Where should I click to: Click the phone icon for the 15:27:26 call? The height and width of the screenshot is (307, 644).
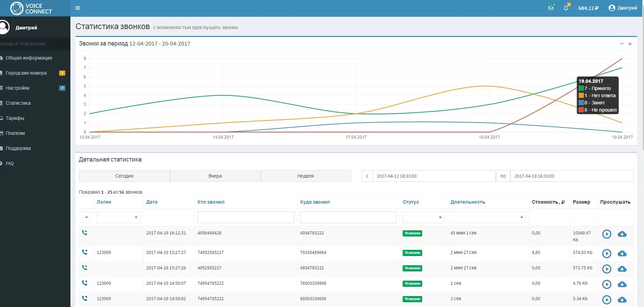pyautogui.click(x=85, y=268)
